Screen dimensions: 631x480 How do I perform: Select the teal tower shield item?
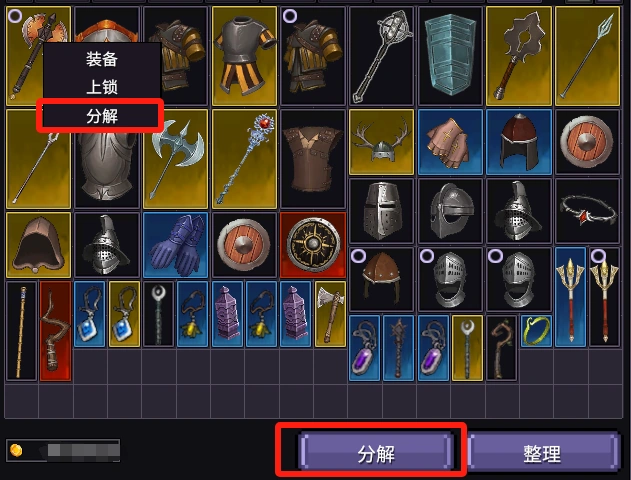click(450, 56)
